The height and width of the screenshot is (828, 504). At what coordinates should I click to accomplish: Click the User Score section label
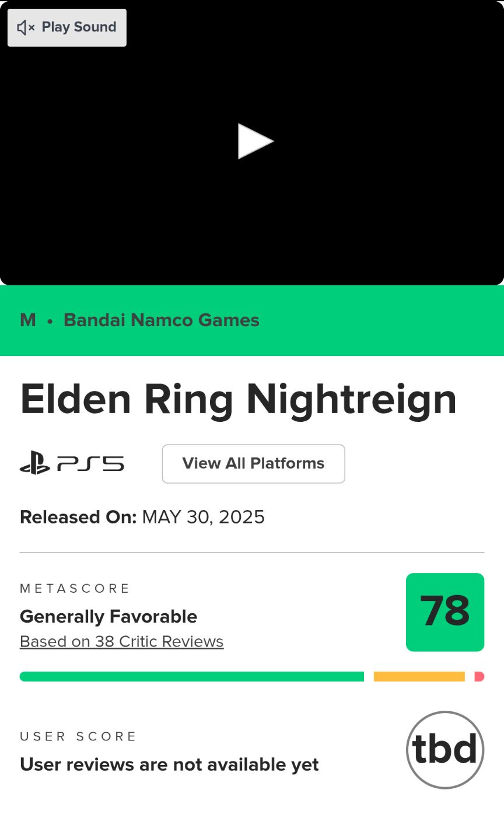coord(78,737)
